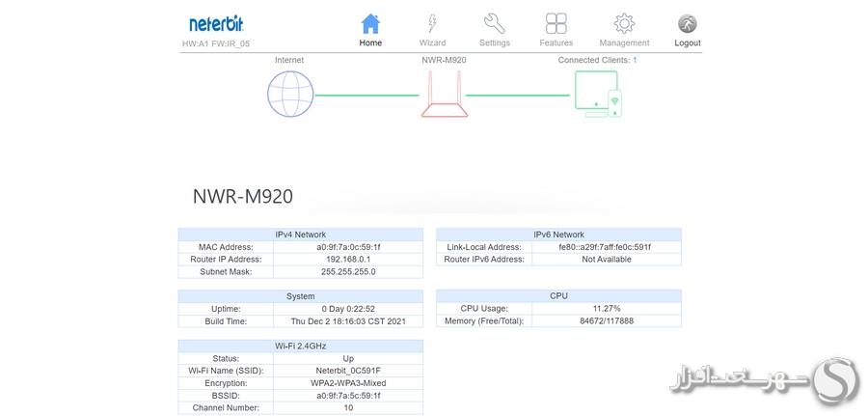Click the Subnet Mask: row label
This screenshot has height=416, width=868.
pos(226,271)
